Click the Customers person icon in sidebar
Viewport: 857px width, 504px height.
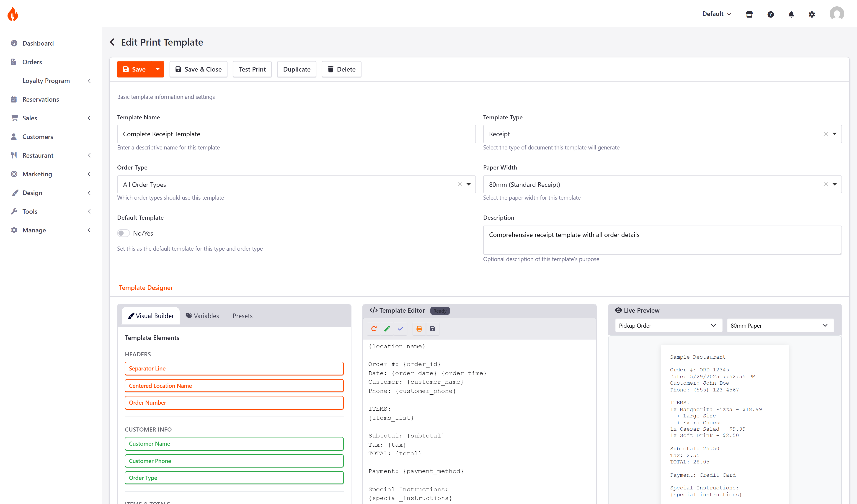(x=14, y=137)
